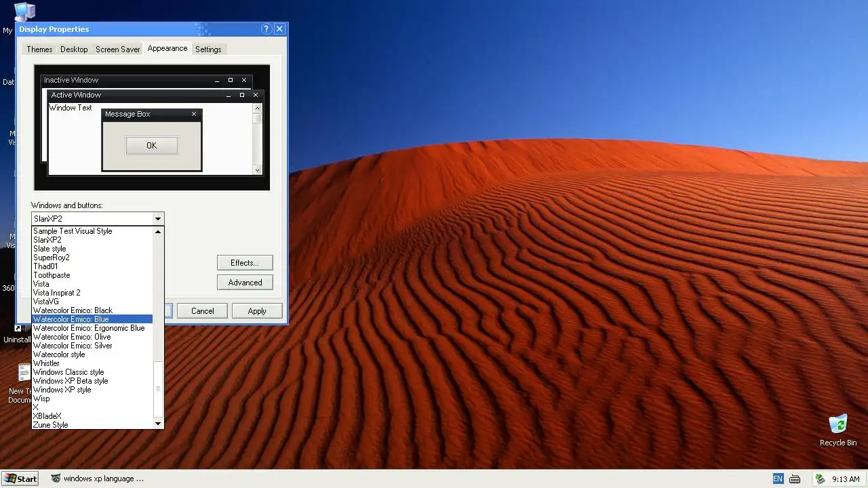Pick SuperRoy2 visual style

pyautogui.click(x=92, y=258)
